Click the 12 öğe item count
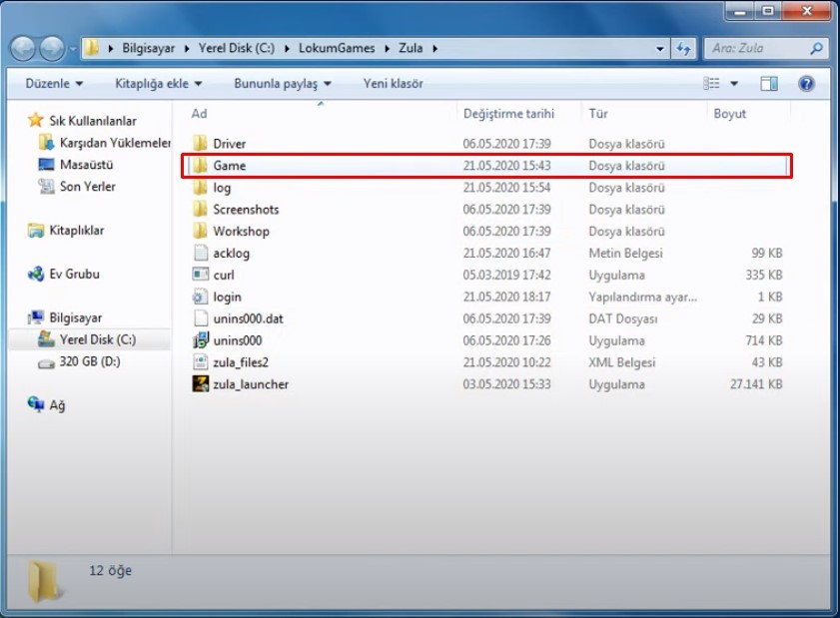Screen dimensions: 840x618 tap(110, 570)
